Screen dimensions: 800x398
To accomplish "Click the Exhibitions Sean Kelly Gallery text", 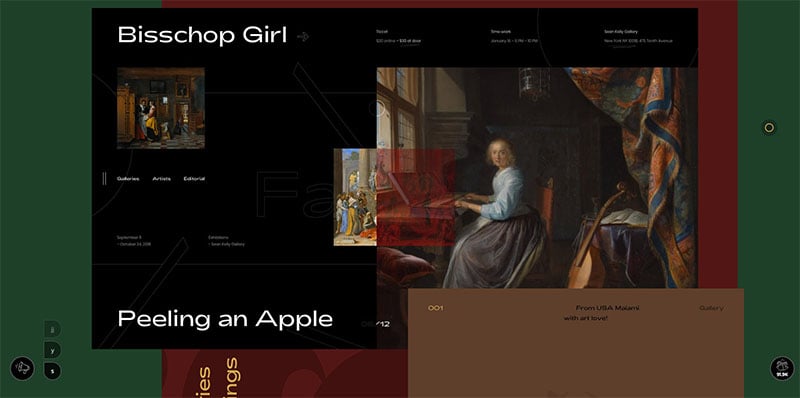I will [x=226, y=241].
